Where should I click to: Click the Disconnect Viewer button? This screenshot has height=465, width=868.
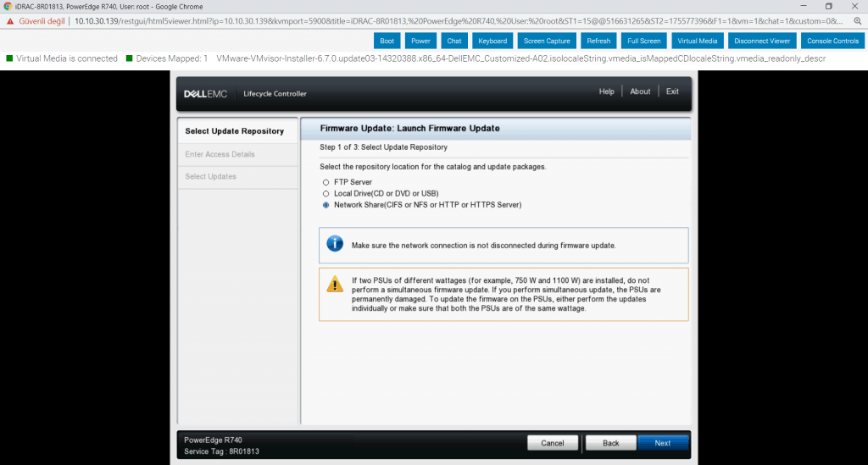762,41
